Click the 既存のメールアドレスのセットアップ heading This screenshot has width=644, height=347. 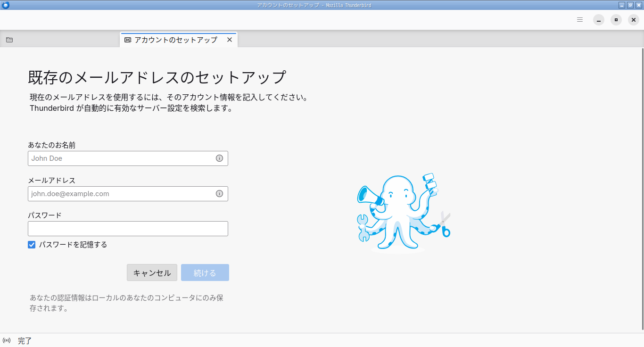click(x=157, y=77)
